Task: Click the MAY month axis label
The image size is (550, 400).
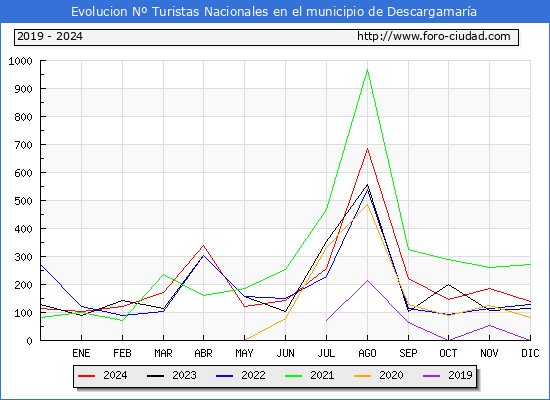Action: [244, 353]
